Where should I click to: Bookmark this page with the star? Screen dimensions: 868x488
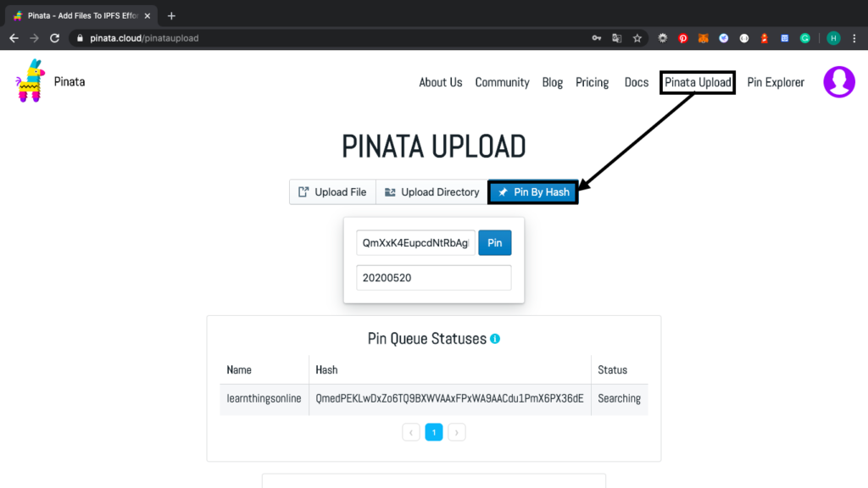point(637,38)
